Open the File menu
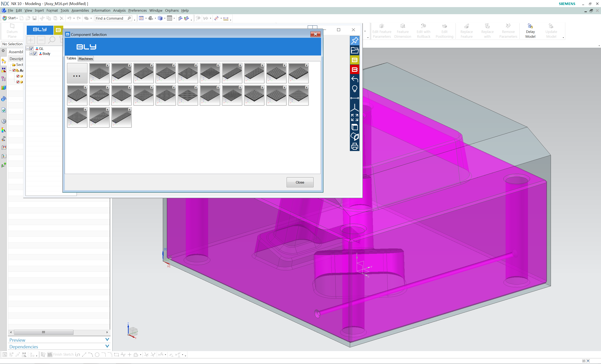The height and width of the screenshot is (364, 601). pyautogui.click(x=10, y=10)
